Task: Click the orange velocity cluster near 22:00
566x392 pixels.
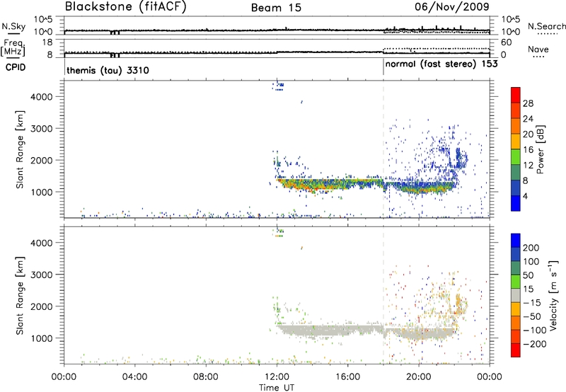Action: (x=459, y=304)
